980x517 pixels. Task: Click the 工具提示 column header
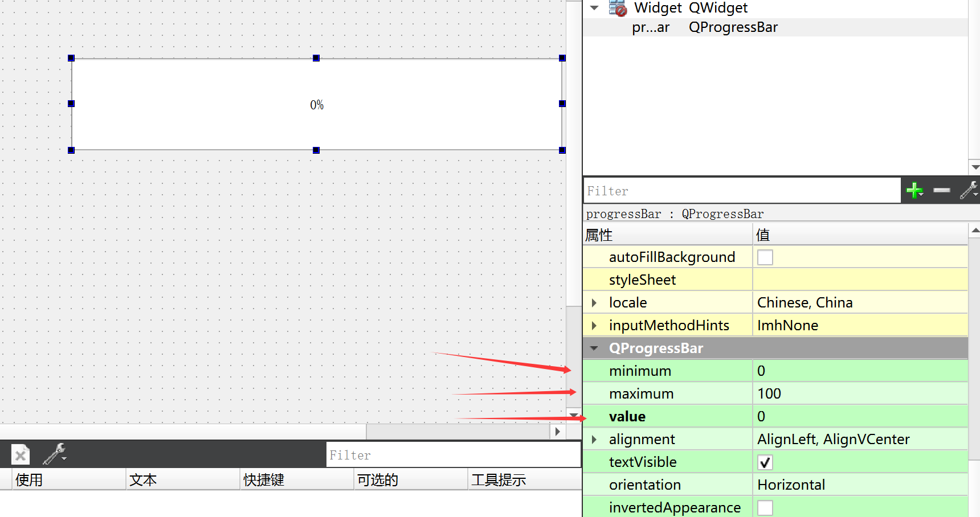[x=524, y=479]
